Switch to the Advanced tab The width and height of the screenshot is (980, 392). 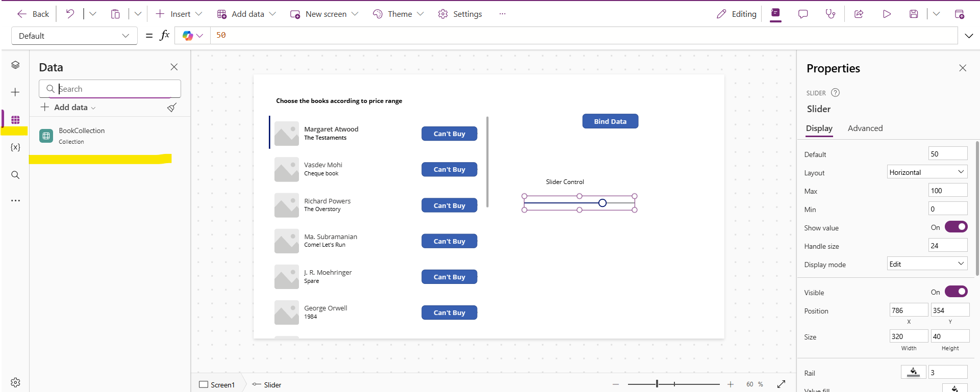pos(865,128)
